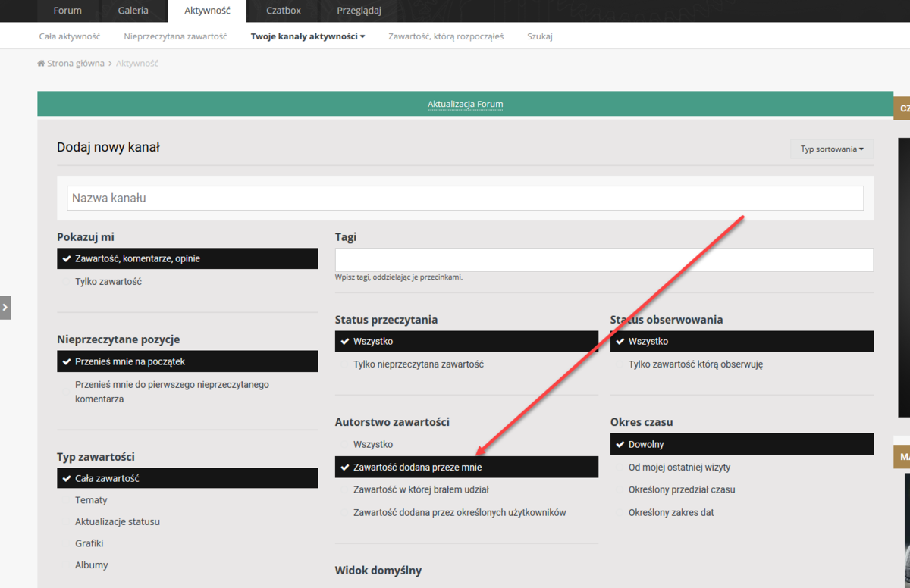This screenshot has width=910, height=588.
Task: Expand the left sidebar arrow handle
Action: point(5,308)
